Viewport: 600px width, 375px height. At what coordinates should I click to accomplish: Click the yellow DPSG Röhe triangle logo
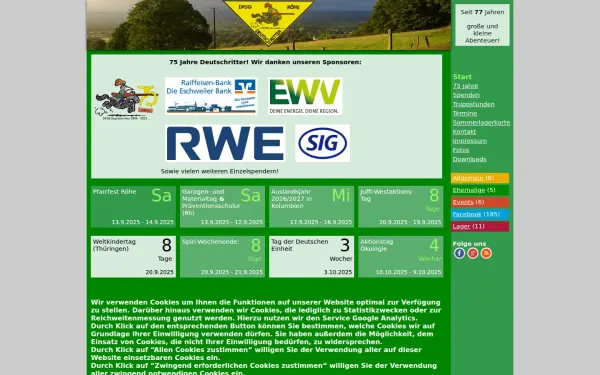(268, 22)
